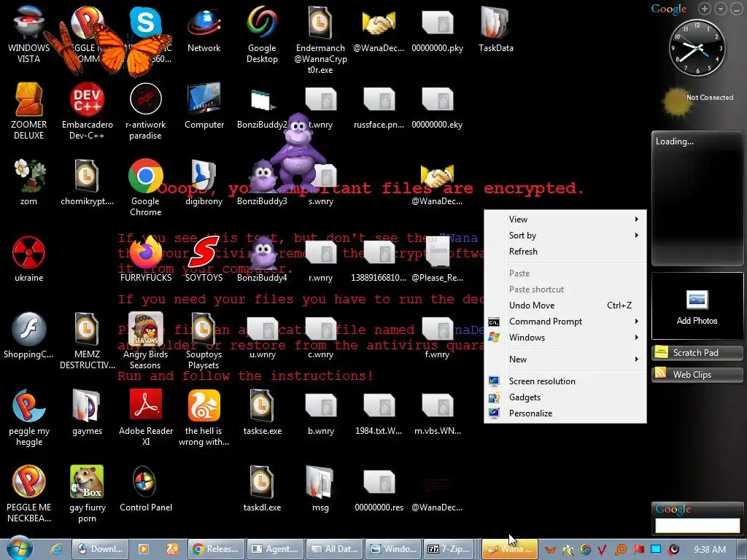Screen dimensions: 747x560
Task: Click the analog clock gadget
Action: (697, 47)
